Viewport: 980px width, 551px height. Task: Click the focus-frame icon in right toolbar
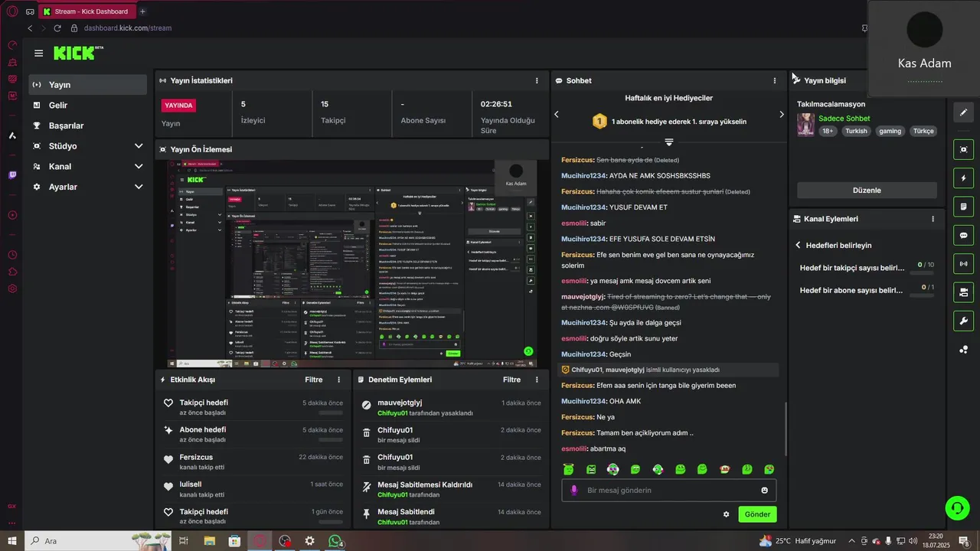point(963,150)
